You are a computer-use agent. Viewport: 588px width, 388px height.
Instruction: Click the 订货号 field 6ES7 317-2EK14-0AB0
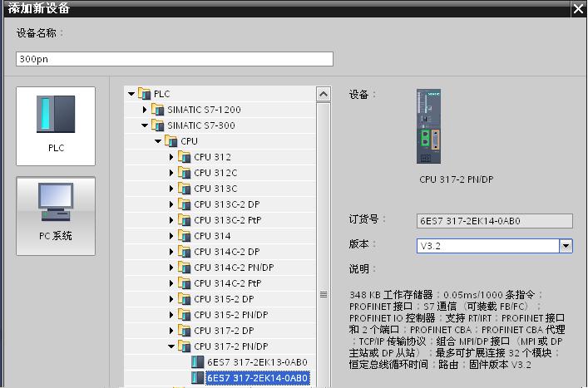point(494,221)
